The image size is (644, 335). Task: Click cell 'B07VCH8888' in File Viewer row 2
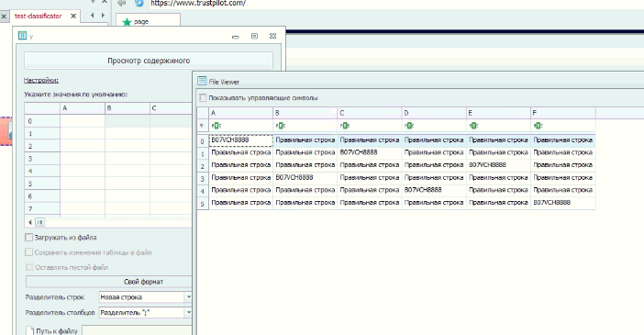tap(499, 165)
